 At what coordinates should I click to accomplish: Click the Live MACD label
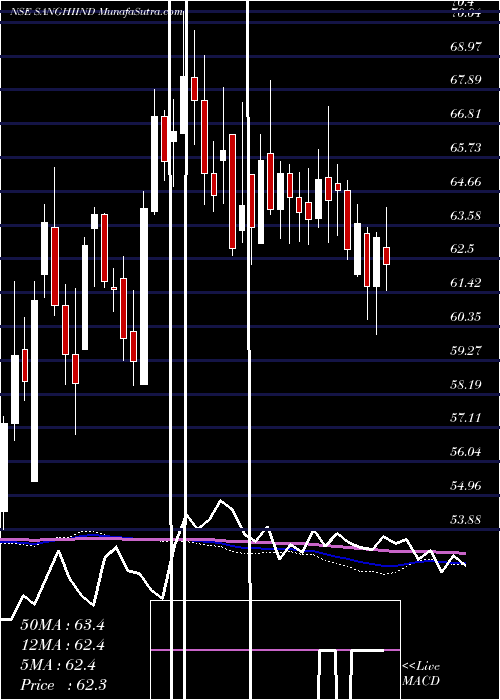tap(421, 673)
